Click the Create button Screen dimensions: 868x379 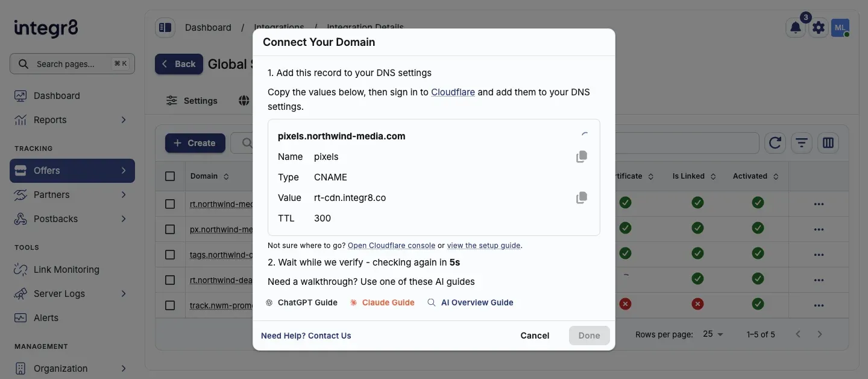point(195,143)
